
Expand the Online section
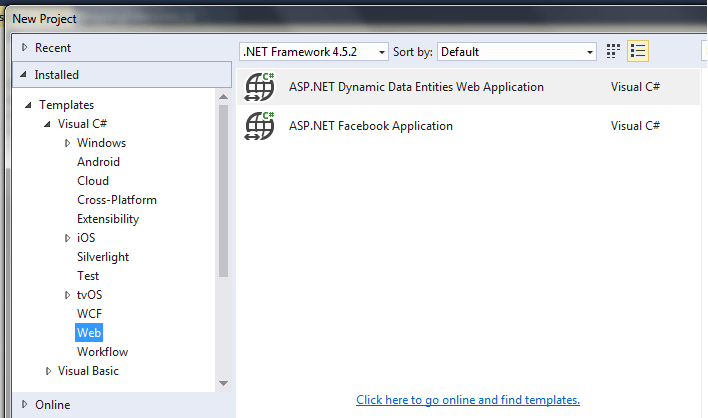25,405
